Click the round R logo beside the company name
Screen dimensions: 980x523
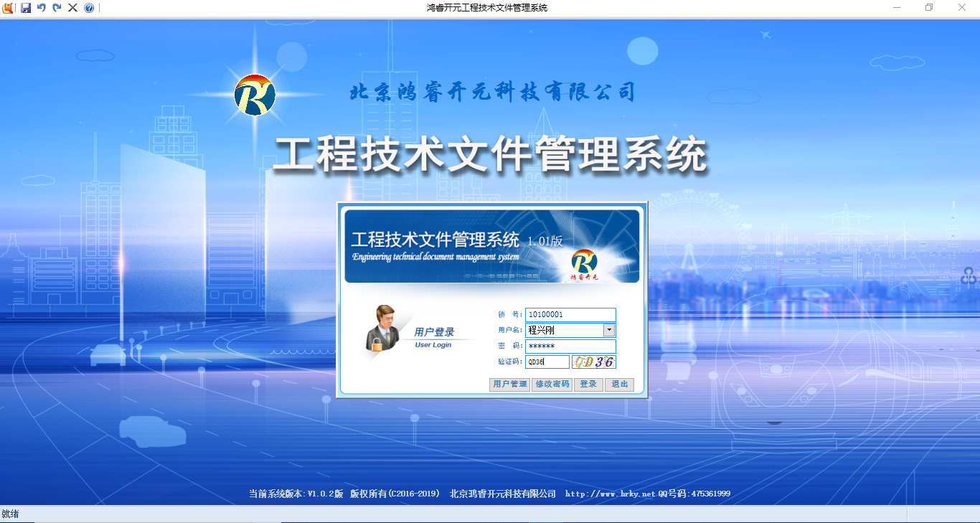pos(255,95)
